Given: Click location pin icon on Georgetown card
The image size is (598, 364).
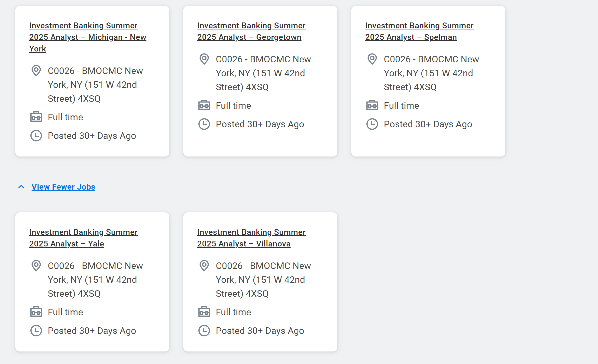Looking at the screenshot, I should tap(204, 59).
